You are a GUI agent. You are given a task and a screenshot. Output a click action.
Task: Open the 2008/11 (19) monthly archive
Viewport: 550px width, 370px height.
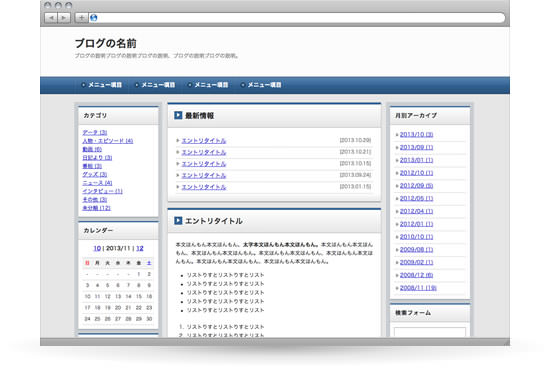tap(418, 288)
